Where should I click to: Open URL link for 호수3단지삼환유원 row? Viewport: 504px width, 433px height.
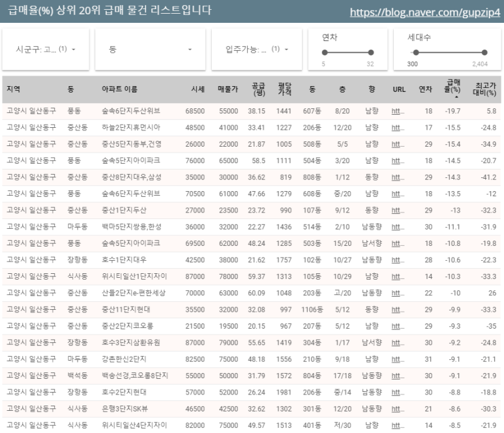[398, 343]
